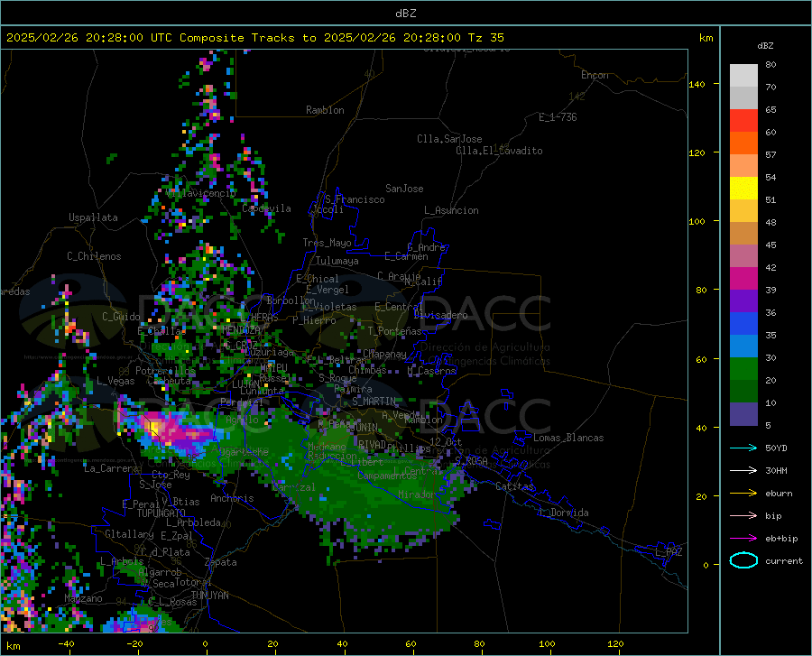Click the Capdevila label
Viewport: 812px width, 656px height.
(x=266, y=208)
